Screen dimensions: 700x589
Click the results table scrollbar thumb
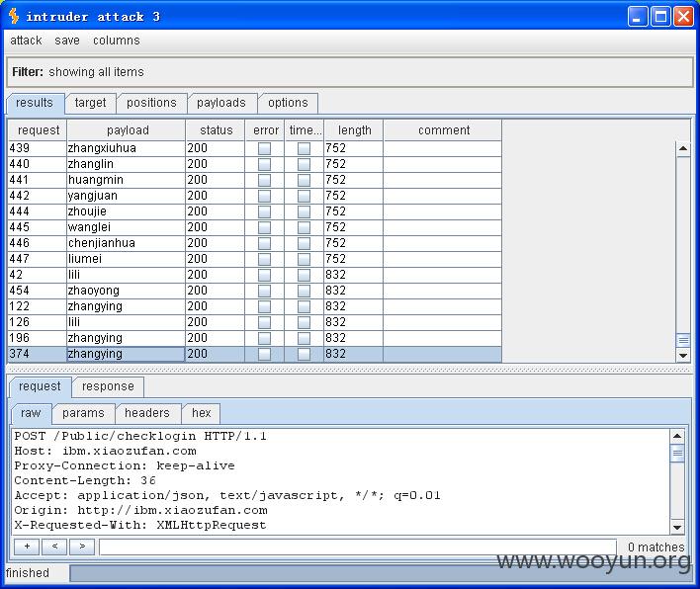[683, 341]
